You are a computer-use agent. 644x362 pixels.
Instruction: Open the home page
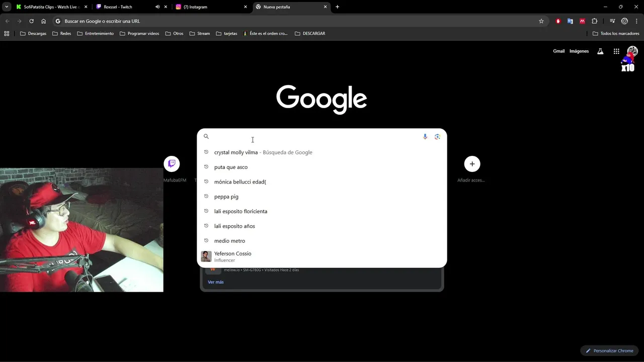(44, 21)
